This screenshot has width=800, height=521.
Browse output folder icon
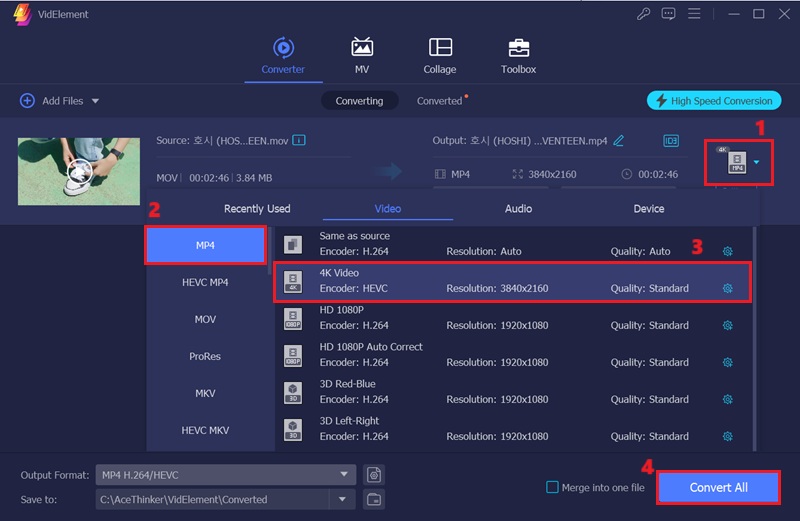pyautogui.click(x=374, y=499)
